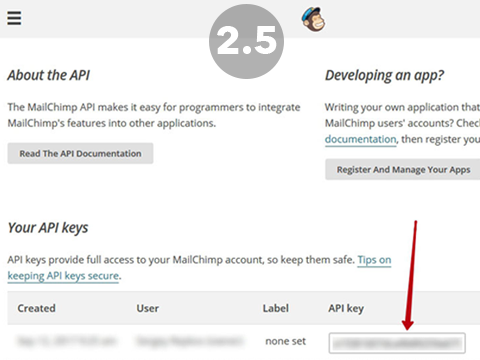The width and height of the screenshot is (480, 360).
Task: Open Tips on keeping API keys secure link
Action: tap(199, 268)
